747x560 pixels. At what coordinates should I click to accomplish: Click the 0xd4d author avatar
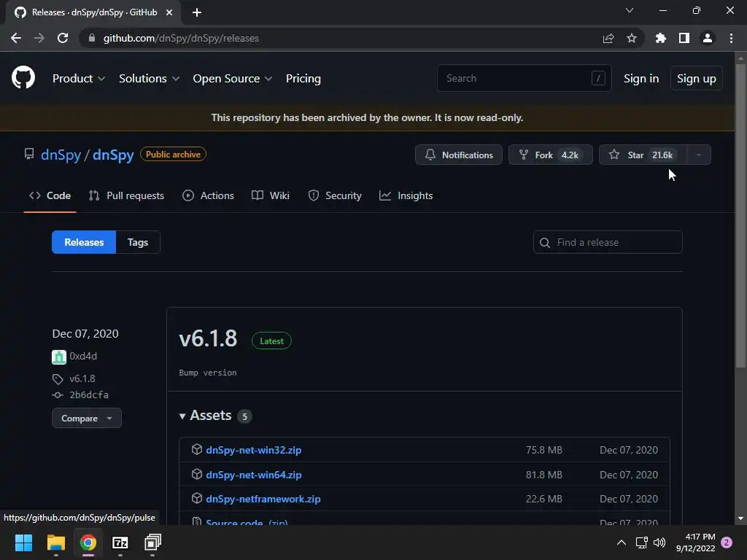coord(59,357)
